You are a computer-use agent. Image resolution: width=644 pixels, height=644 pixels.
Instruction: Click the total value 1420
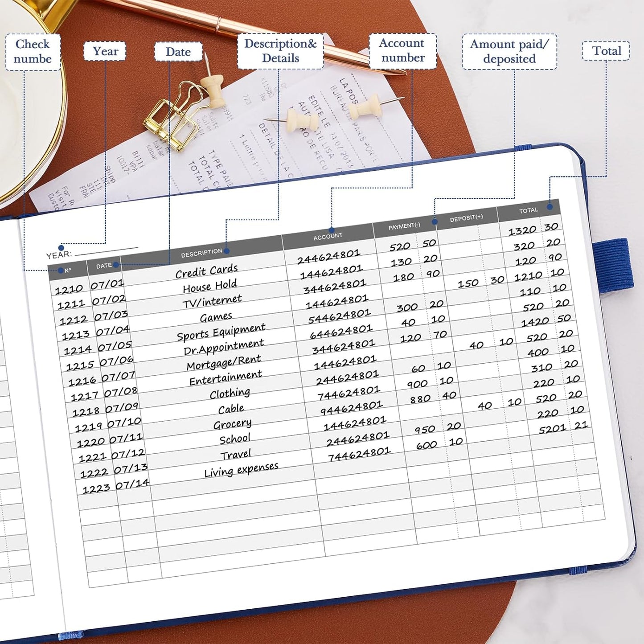[x=535, y=322]
